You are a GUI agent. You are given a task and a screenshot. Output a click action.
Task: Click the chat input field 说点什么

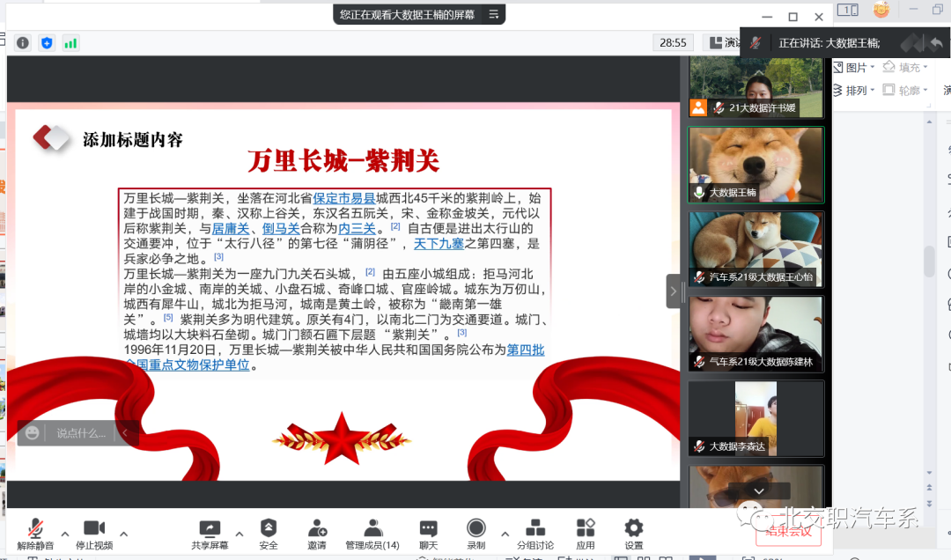click(81, 433)
